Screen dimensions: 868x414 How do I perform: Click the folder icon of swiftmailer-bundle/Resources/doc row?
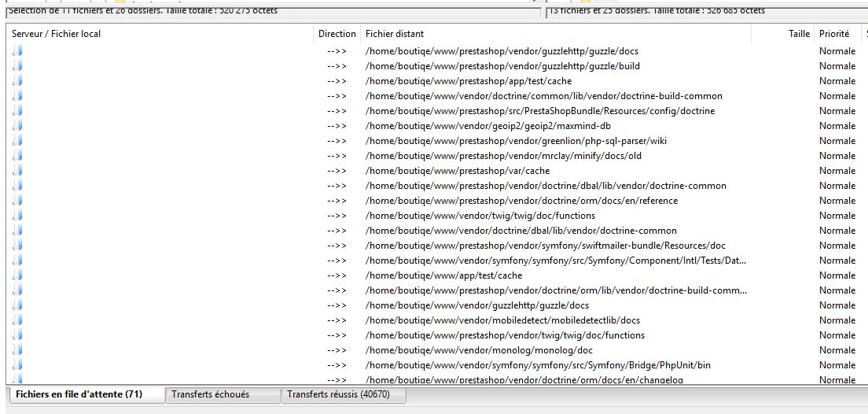17,246
